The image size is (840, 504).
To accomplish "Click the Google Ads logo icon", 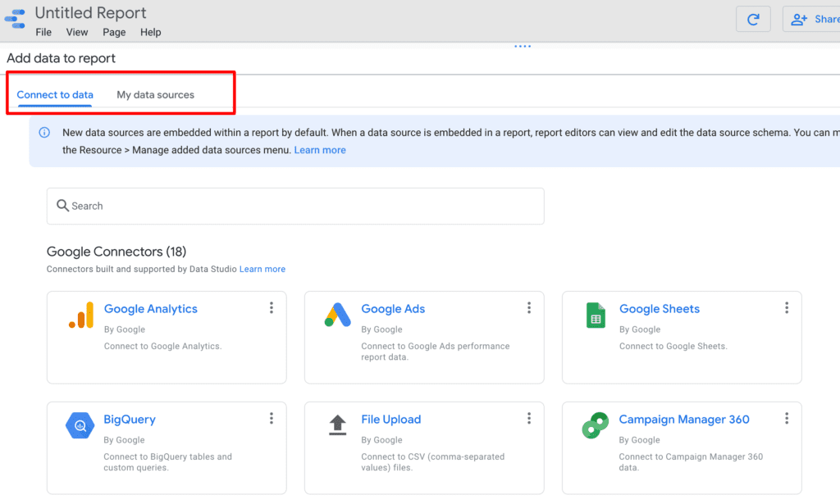I will (337, 315).
